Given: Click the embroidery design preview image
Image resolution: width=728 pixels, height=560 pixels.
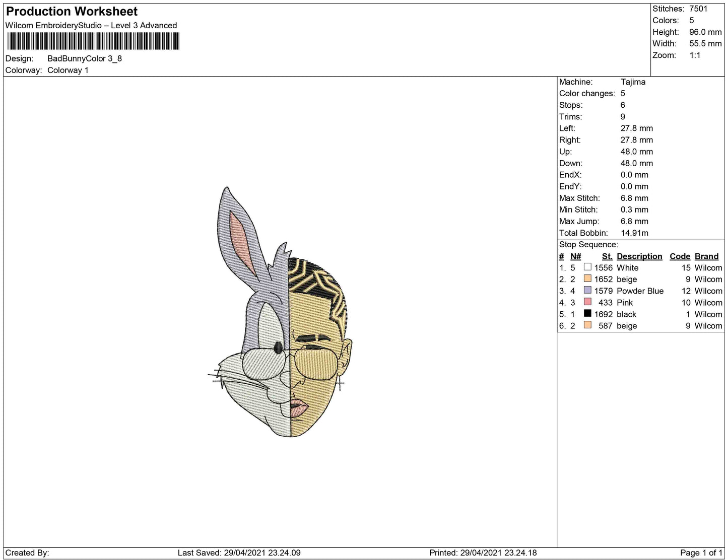Looking at the screenshot, I should point(280,312).
